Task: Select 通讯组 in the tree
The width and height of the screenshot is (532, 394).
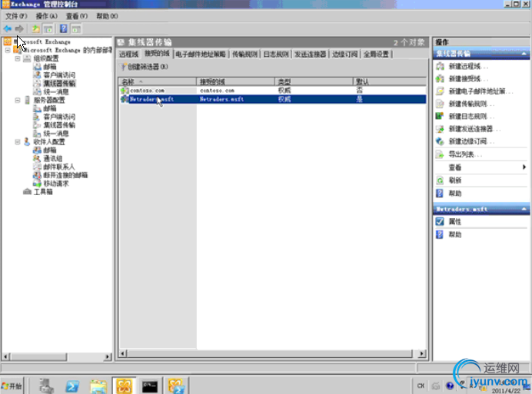Action: pos(52,159)
